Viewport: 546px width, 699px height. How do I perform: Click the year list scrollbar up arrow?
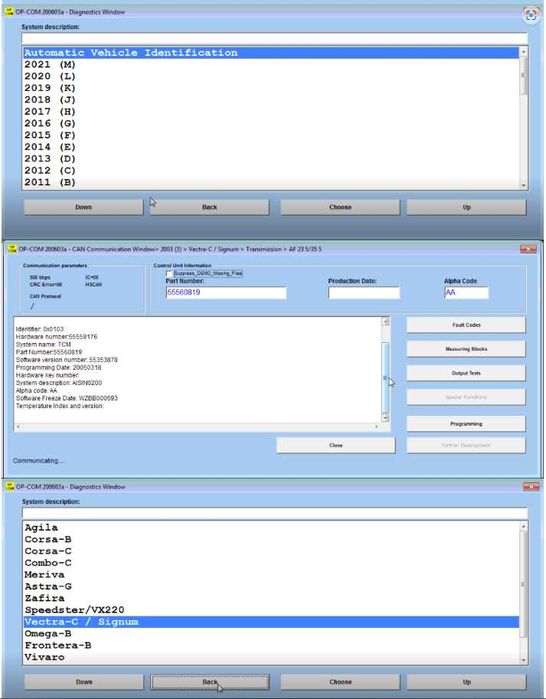(x=523, y=52)
